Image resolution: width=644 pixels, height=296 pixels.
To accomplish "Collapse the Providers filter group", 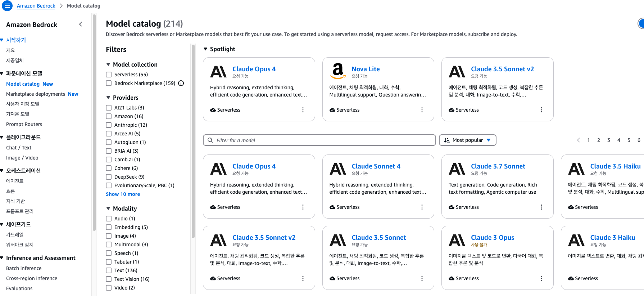I will click(x=108, y=98).
